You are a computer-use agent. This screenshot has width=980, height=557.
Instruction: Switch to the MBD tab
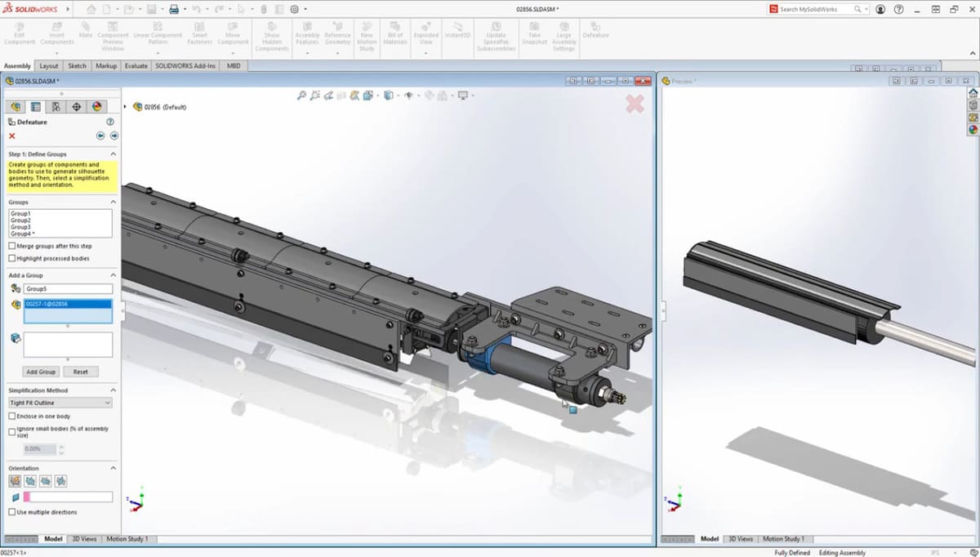234,66
